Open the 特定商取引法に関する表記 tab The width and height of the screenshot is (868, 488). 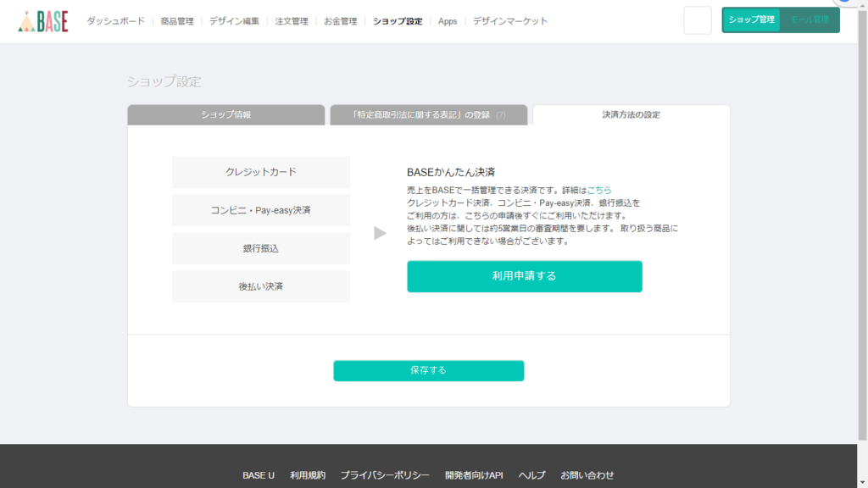(429, 114)
